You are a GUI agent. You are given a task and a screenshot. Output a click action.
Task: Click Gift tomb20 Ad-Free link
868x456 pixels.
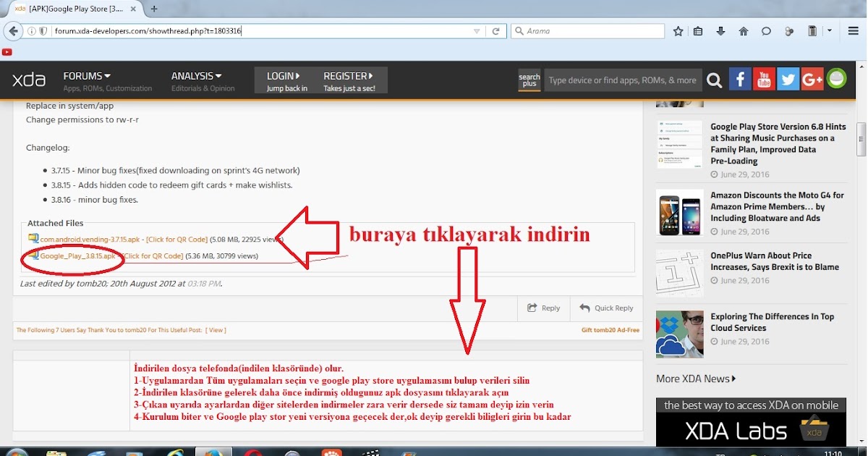point(610,330)
